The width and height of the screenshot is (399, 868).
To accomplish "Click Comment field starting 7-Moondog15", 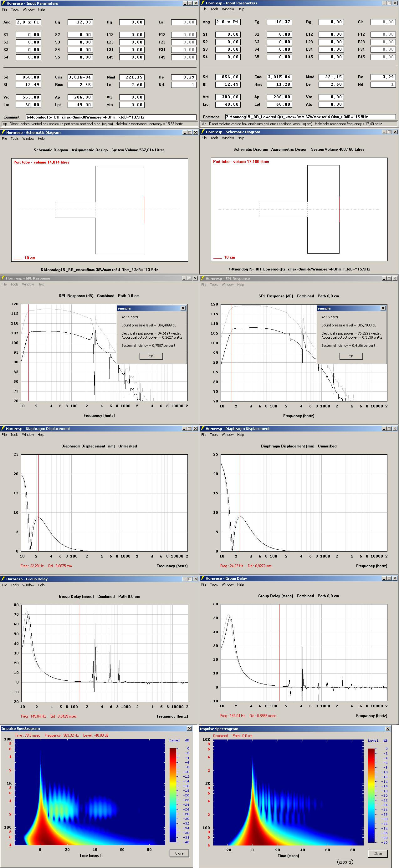I will [311, 117].
